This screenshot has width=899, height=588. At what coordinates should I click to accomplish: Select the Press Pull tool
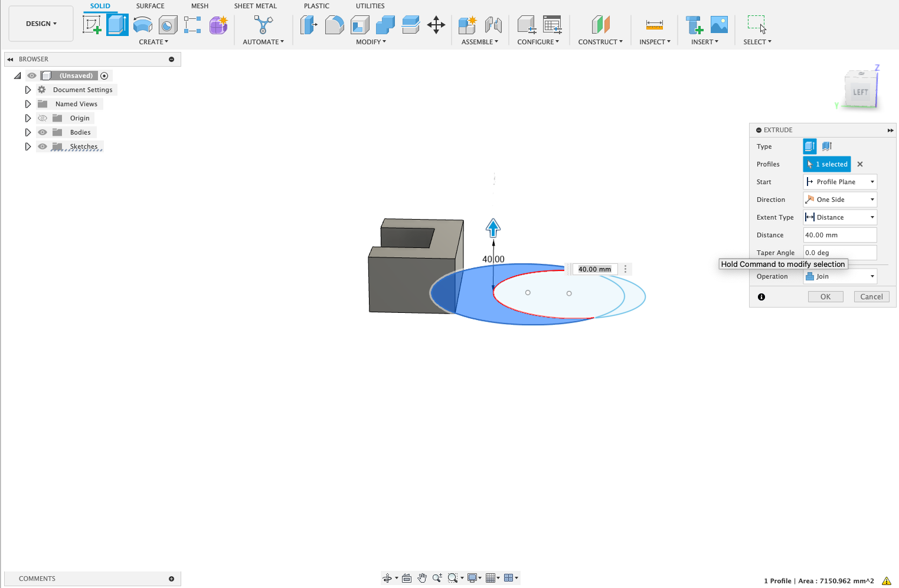click(309, 25)
